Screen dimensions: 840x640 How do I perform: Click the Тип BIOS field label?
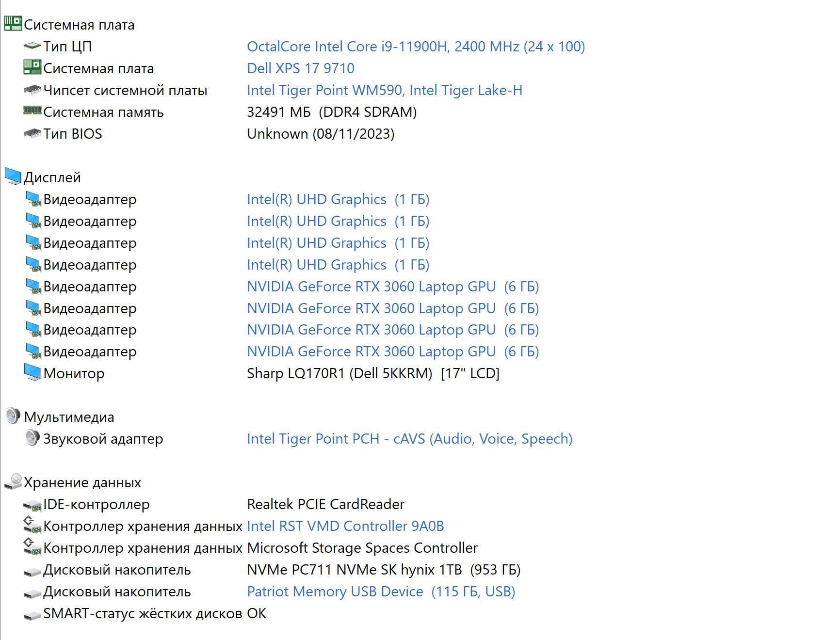[x=73, y=134]
